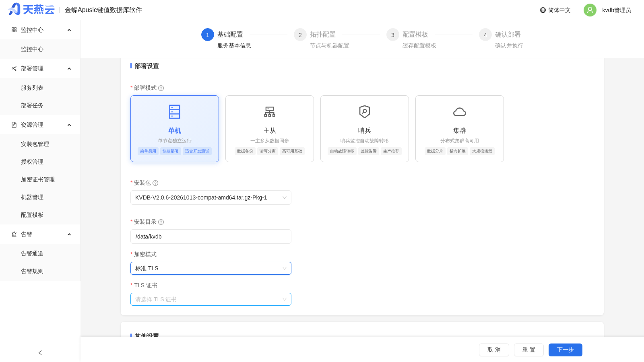This screenshot has height=362, width=644.
Task: Select 主从 deployment mode card
Action: coord(270,129)
